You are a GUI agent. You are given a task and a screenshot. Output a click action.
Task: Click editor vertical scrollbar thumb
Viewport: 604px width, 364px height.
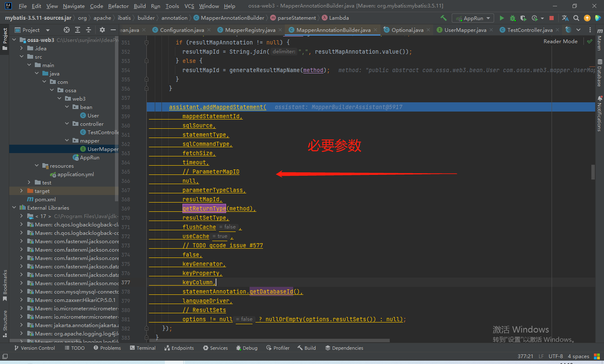point(593,172)
